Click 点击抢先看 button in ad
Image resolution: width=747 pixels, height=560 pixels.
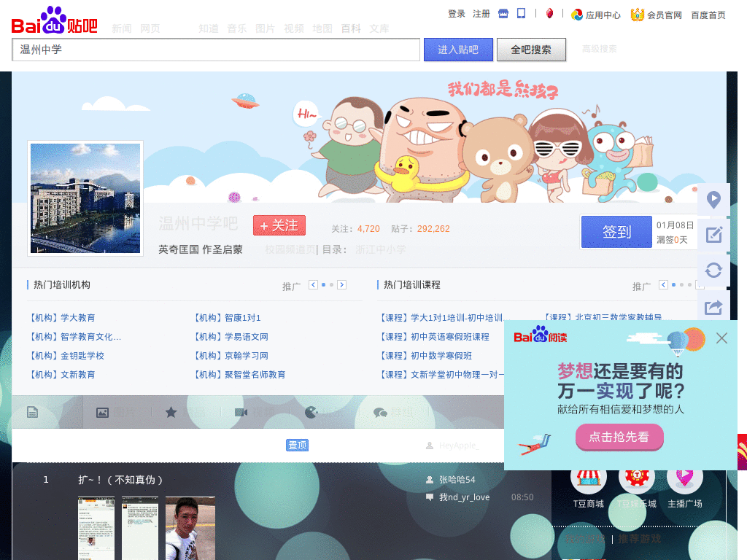click(x=619, y=437)
